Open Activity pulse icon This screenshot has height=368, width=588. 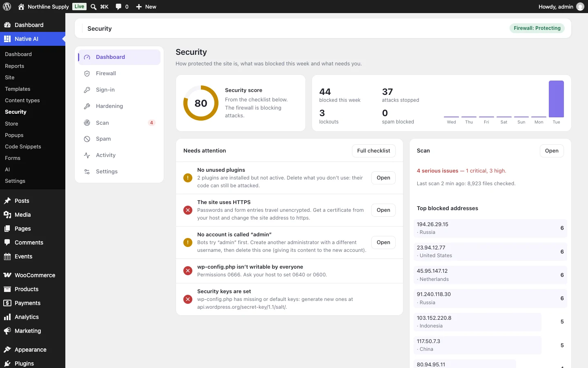[87, 155]
